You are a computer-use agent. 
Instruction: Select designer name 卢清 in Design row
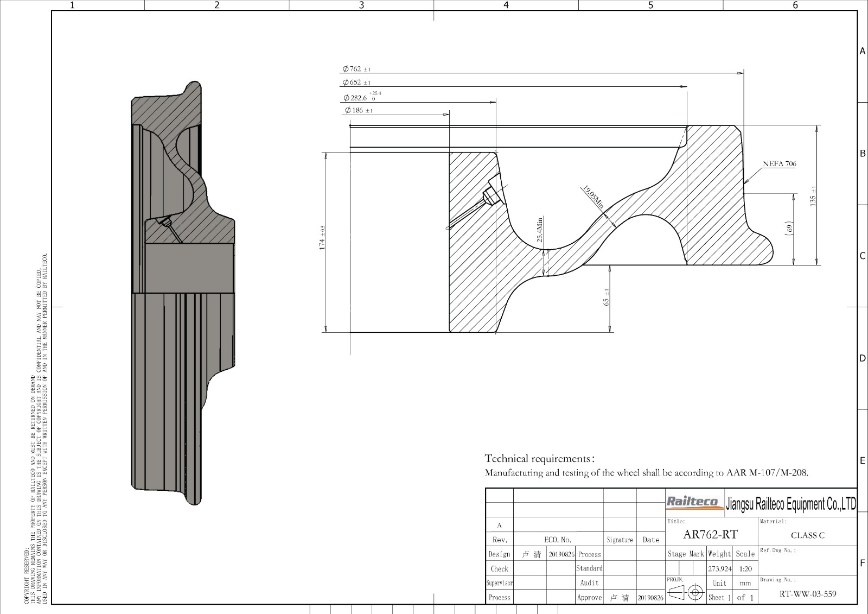(x=531, y=554)
